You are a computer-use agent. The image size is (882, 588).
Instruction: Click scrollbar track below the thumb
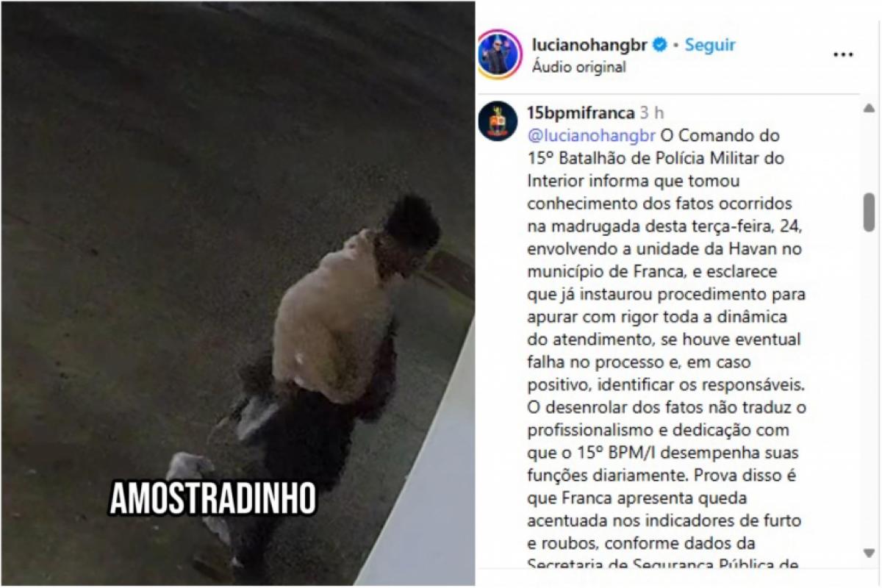869,390
